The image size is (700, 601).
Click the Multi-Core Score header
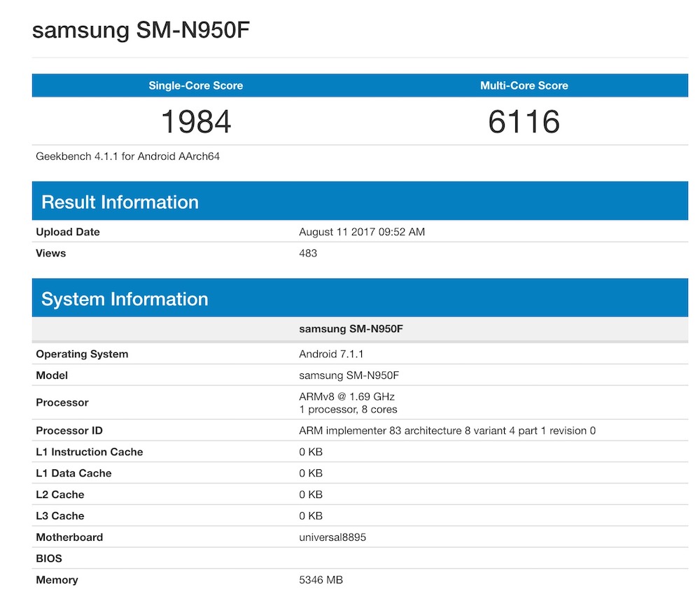[x=524, y=85]
